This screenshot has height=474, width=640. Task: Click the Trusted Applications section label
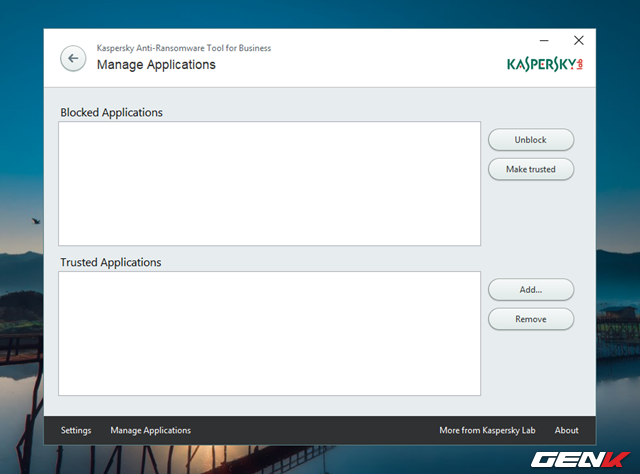point(110,263)
